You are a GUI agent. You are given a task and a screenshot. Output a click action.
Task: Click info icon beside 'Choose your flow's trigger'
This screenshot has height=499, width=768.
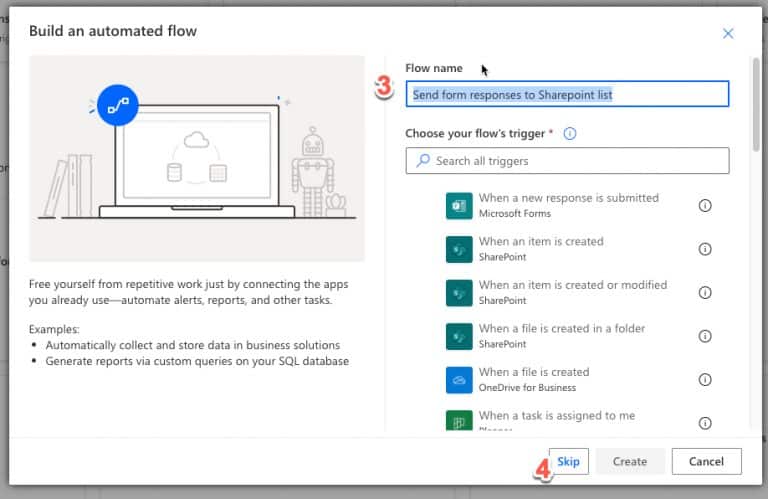570,133
